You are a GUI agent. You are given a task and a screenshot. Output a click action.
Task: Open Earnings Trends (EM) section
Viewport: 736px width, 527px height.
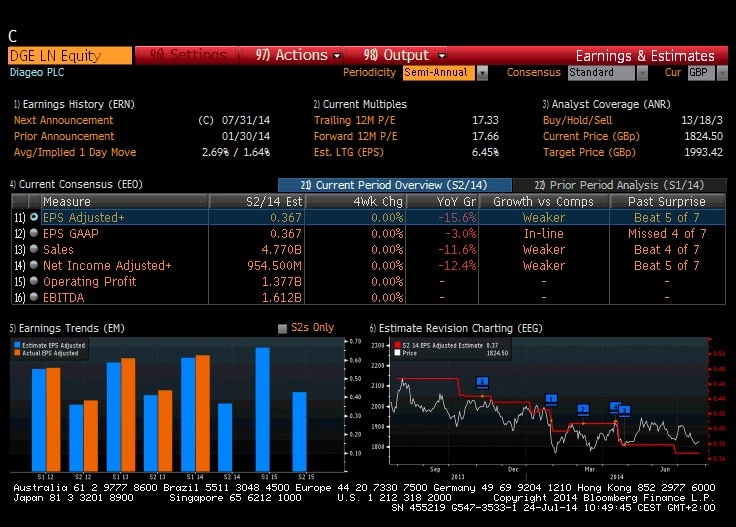tap(67, 328)
